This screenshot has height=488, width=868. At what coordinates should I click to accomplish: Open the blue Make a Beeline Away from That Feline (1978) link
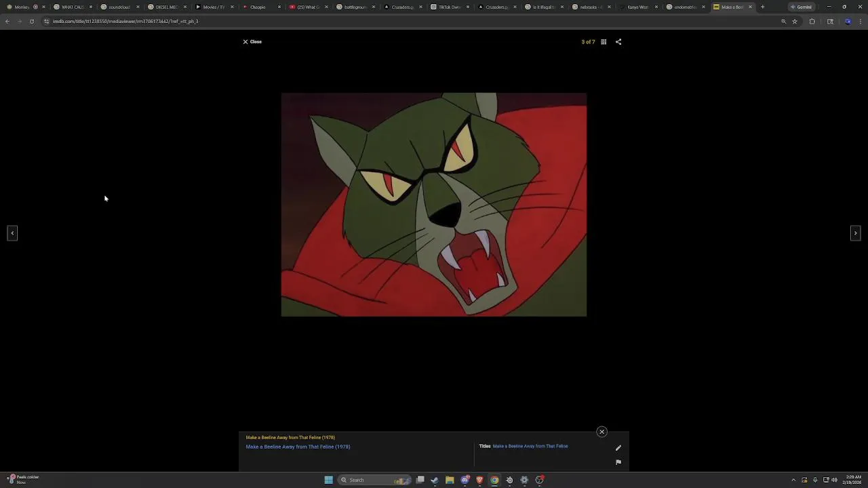click(x=298, y=447)
